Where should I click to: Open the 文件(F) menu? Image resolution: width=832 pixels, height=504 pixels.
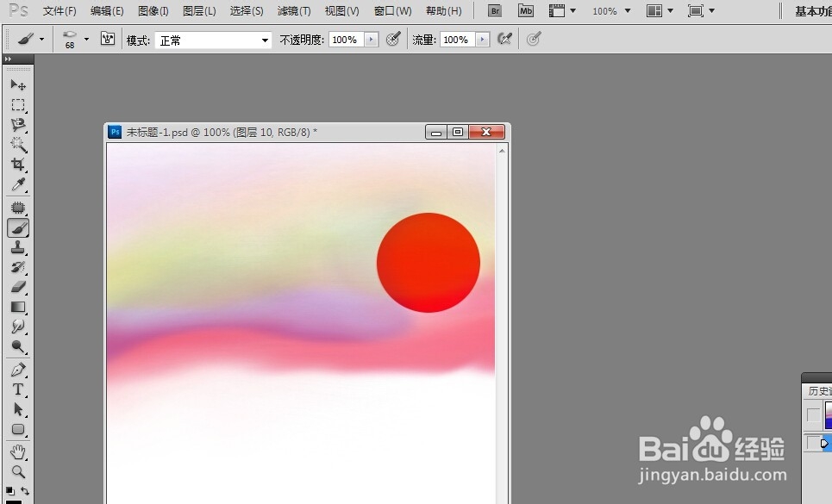click(59, 11)
